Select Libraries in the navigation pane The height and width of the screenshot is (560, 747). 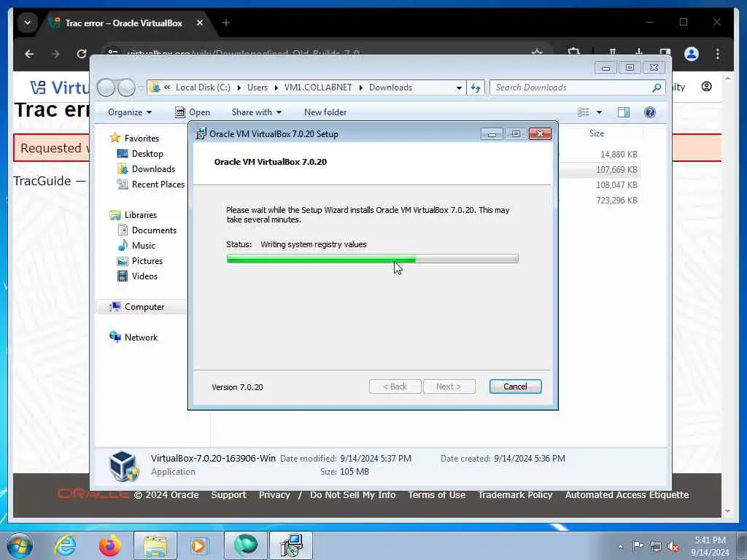click(x=141, y=215)
